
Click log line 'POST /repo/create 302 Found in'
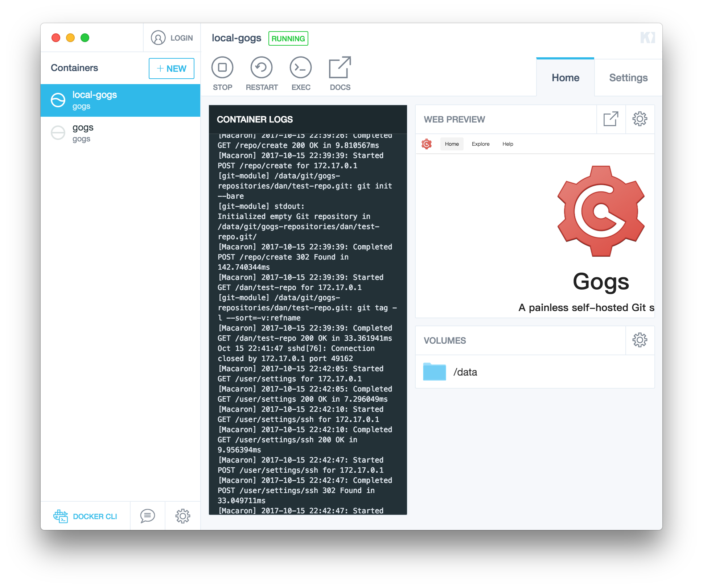[283, 257]
